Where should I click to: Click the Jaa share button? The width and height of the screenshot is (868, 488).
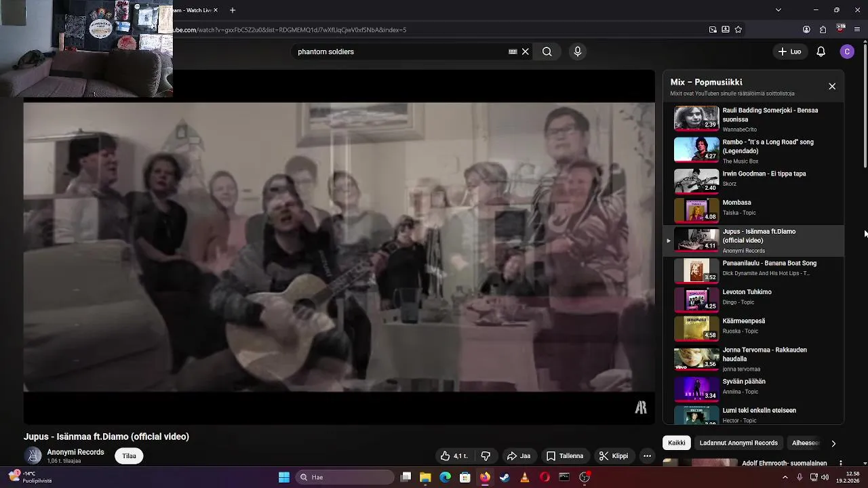(519, 456)
